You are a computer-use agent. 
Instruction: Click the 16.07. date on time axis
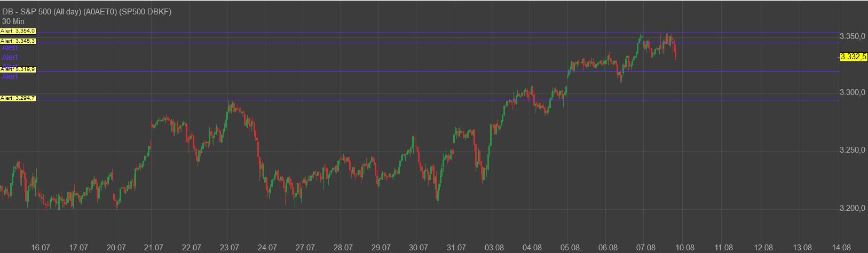pos(41,248)
